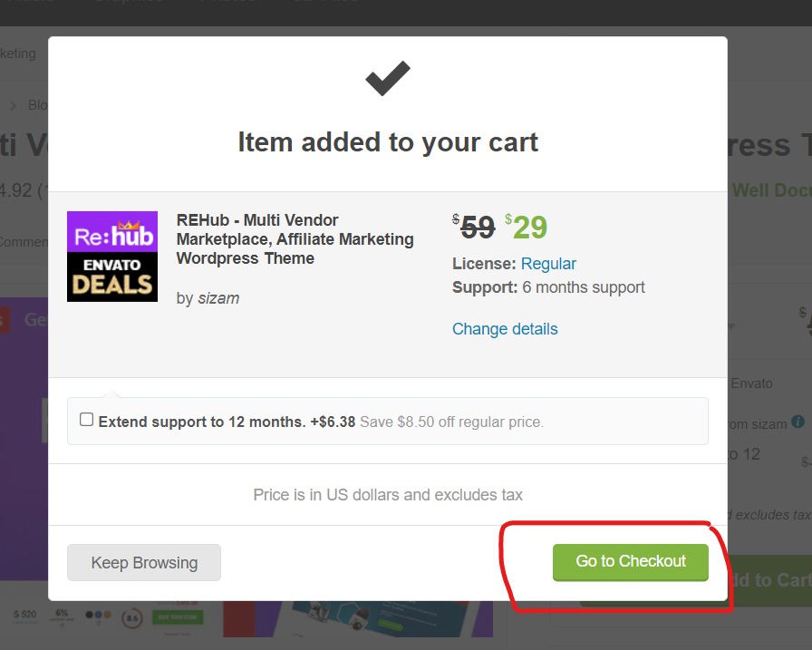812x650 pixels.
Task: Click the breadcrumb chevron before Blo
Action: [13, 106]
